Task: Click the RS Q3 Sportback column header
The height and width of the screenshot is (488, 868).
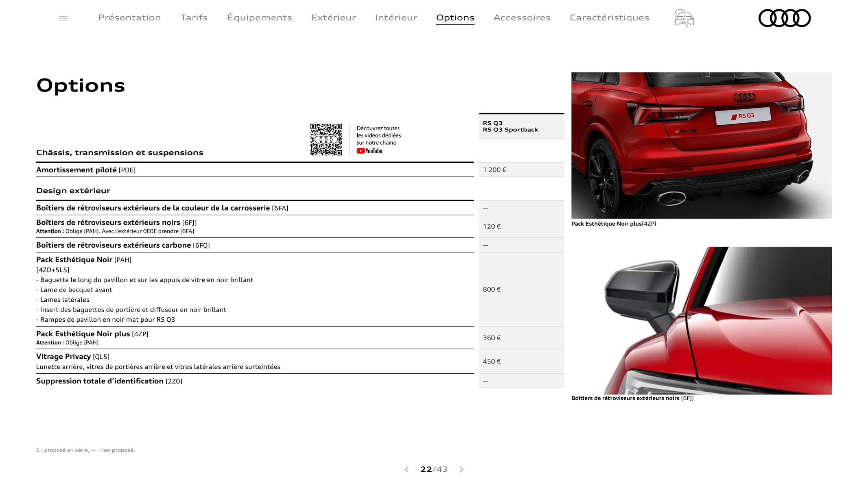Action: [521, 126]
